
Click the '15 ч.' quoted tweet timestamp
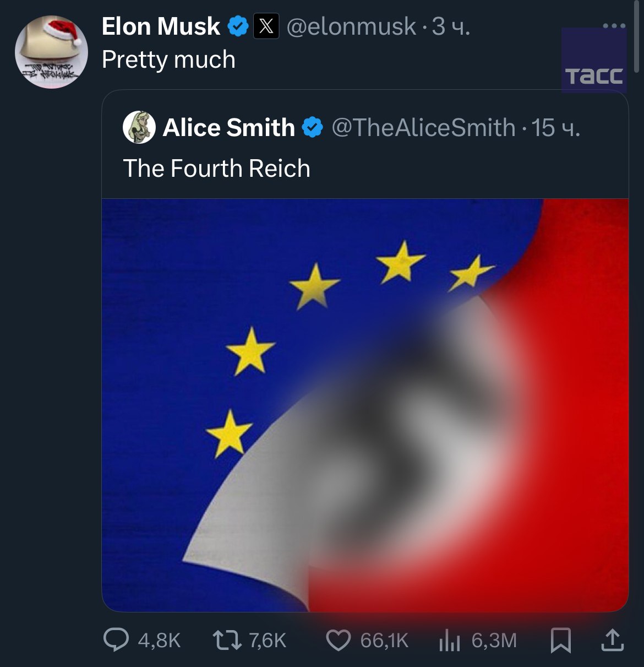[x=555, y=128]
